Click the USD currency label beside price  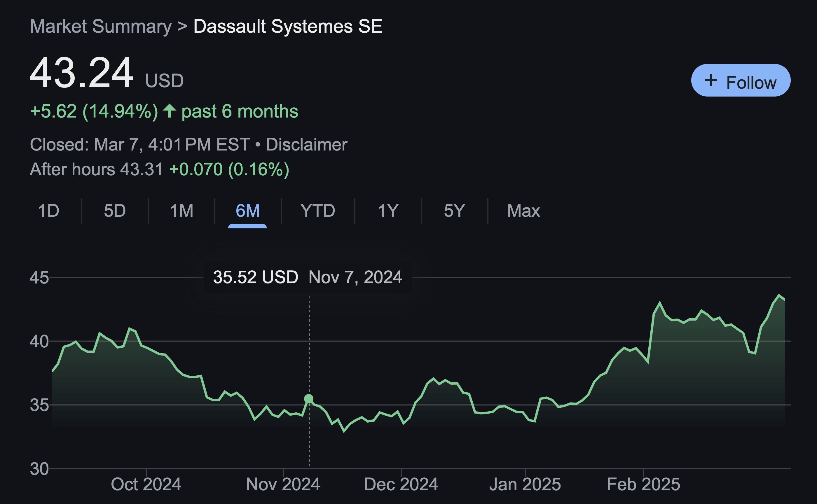pos(164,81)
